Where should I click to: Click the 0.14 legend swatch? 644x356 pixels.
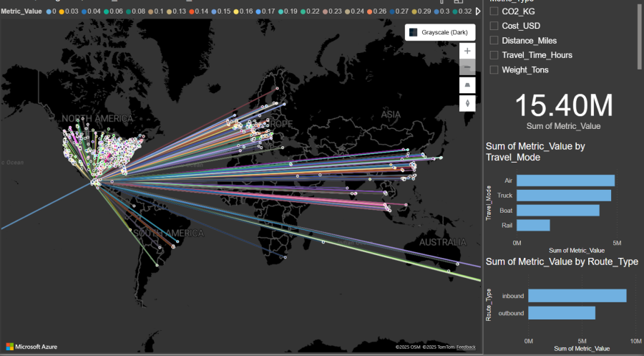pos(192,11)
